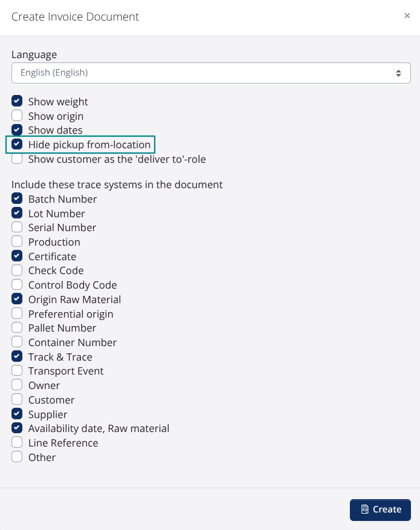Viewport: 420px width, 530px height.
Task: Deselect the Lot Number checkbox
Action: point(17,214)
